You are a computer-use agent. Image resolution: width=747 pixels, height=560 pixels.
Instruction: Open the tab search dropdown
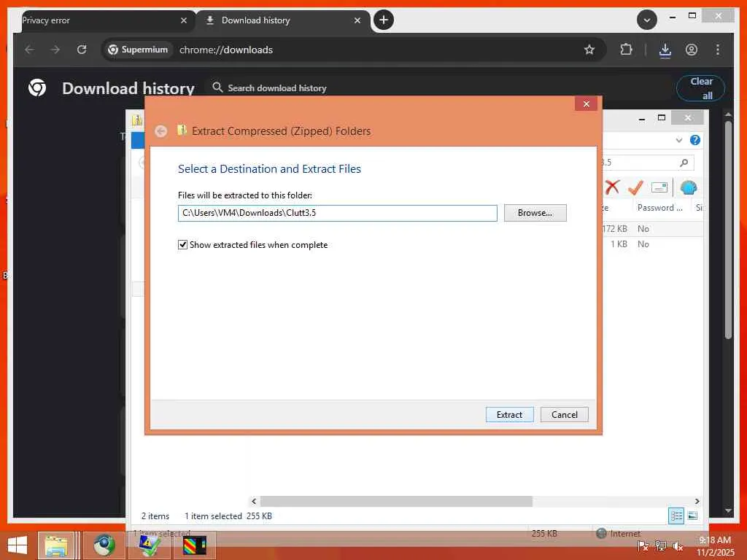(x=646, y=20)
